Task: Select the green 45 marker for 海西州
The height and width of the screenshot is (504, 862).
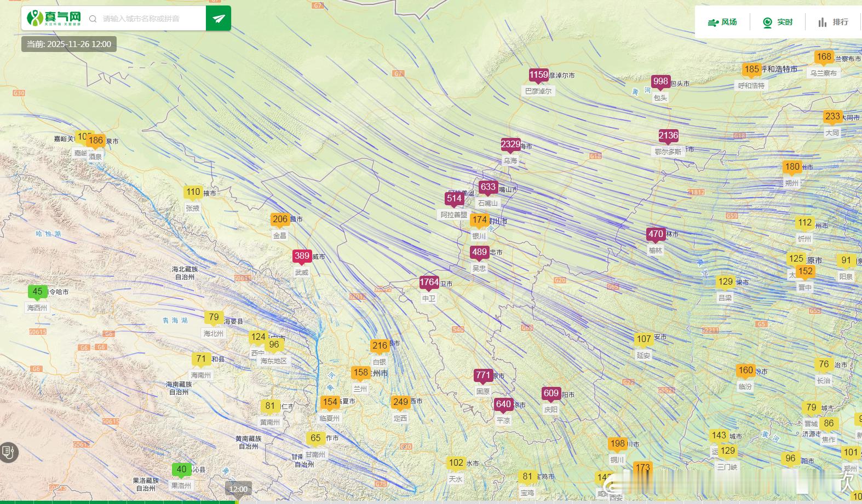Action: tap(38, 292)
